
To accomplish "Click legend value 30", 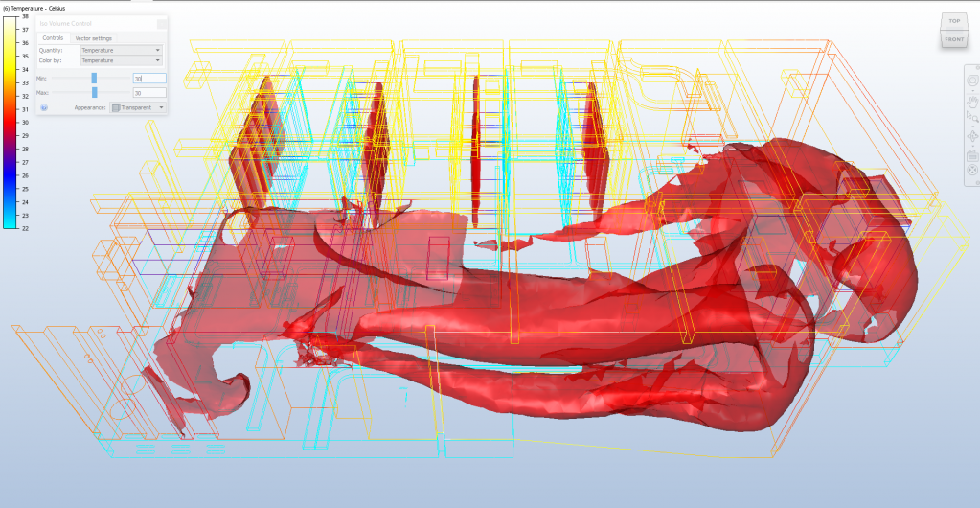I will 25,123.
